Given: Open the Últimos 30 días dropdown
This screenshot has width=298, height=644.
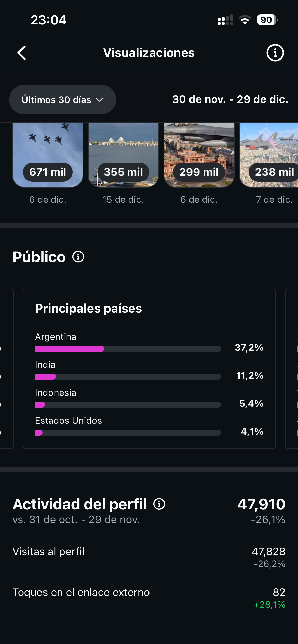Looking at the screenshot, I should pyautogui.click(x=62, y=100).
